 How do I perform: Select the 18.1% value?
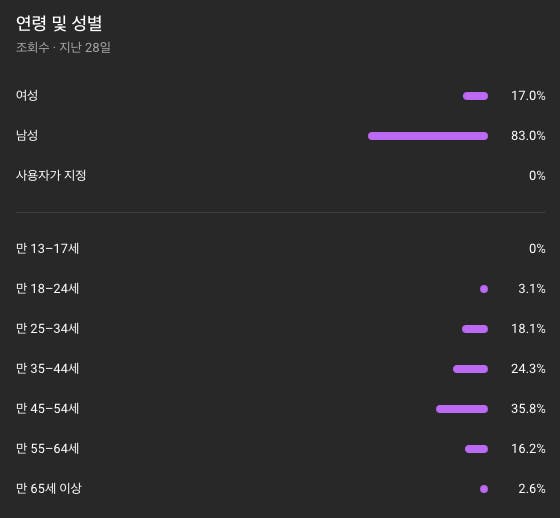[x=528, y=329]
